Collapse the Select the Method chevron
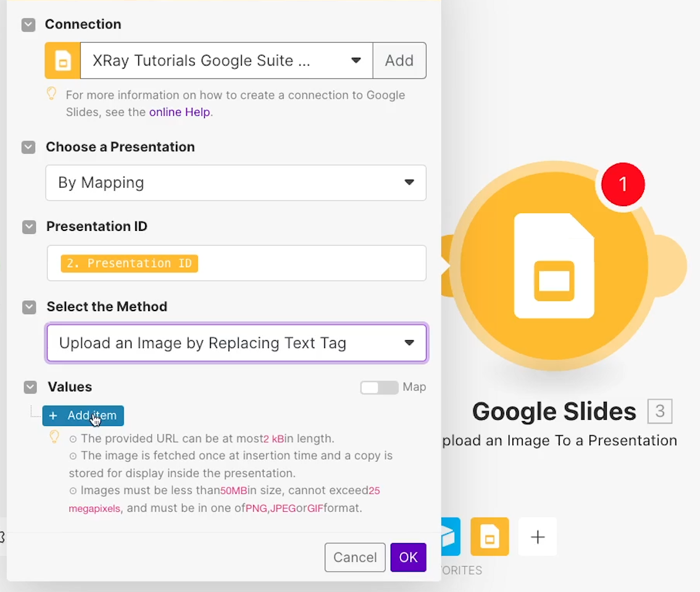700x592 pixels. pyautogui.click(x=29, y=307)
